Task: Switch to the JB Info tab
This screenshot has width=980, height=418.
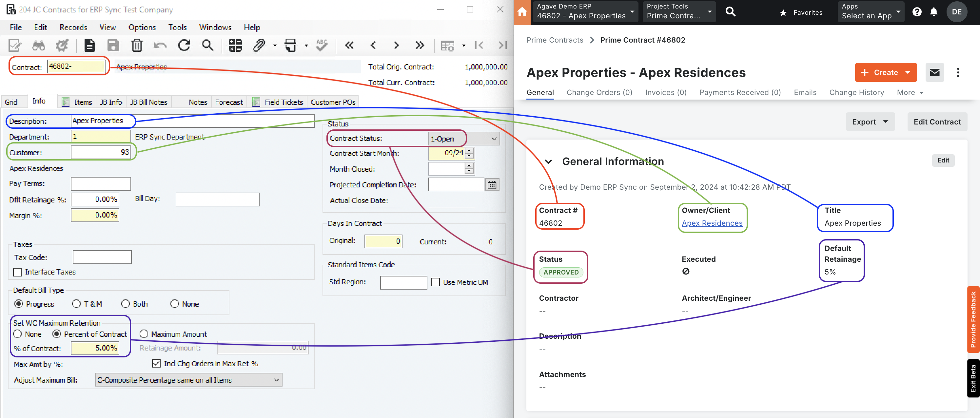Action: pyautogui.click(x=111, y=102)
